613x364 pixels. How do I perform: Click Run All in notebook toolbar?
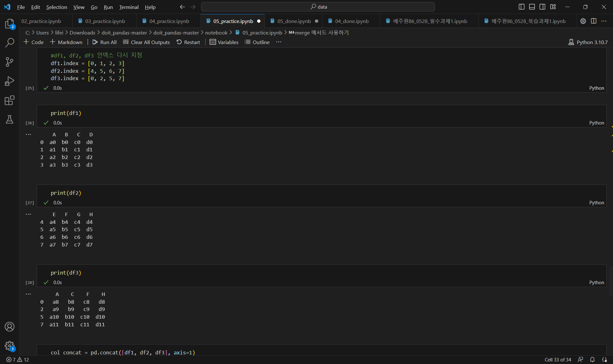point(104,42)
